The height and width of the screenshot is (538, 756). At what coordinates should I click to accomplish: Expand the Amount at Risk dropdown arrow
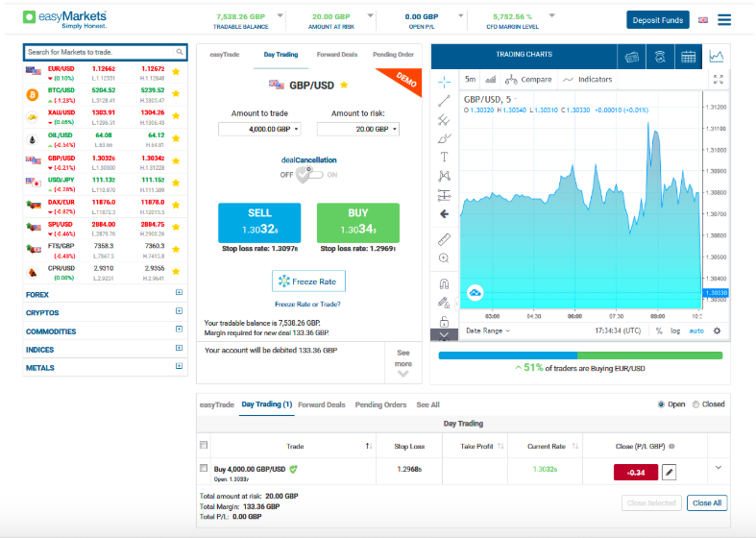(x=370, y=16)
